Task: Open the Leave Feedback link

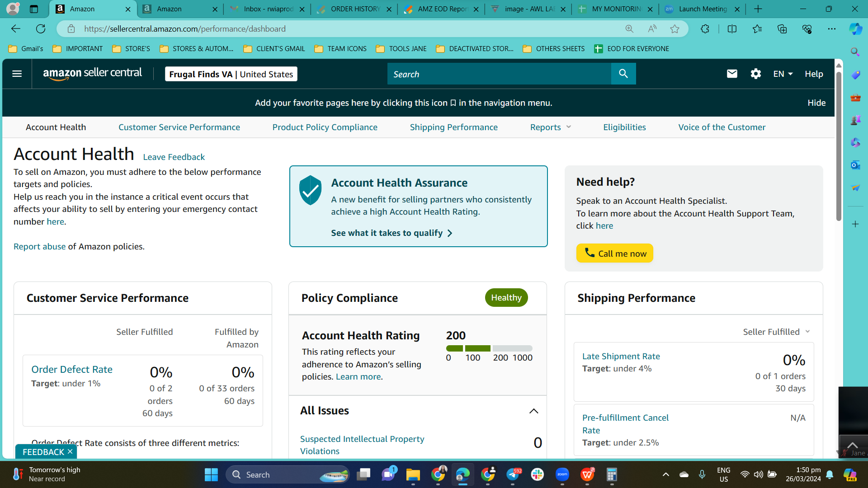Action: [x=174, y=157]
